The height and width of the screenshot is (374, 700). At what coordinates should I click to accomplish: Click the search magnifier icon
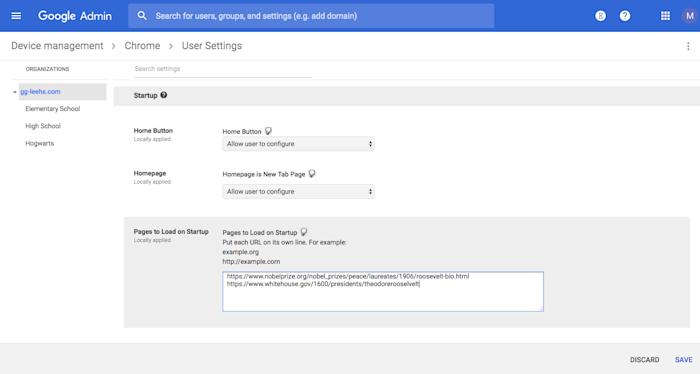142,16
